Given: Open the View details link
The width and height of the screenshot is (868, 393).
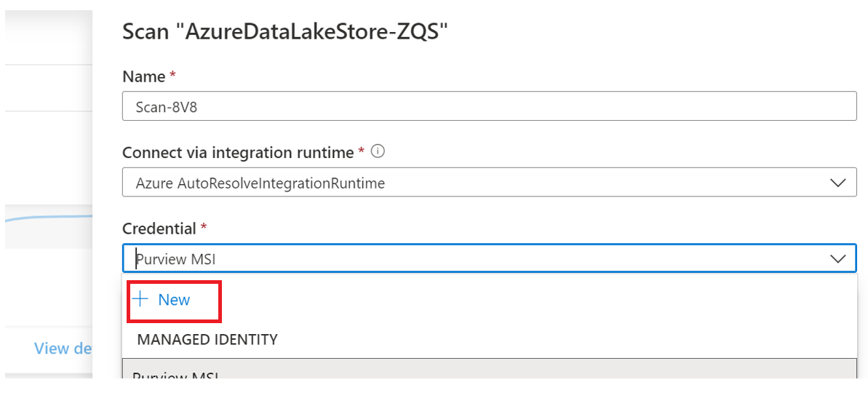Looking at the screenshot, I should (x=63, y=349).
